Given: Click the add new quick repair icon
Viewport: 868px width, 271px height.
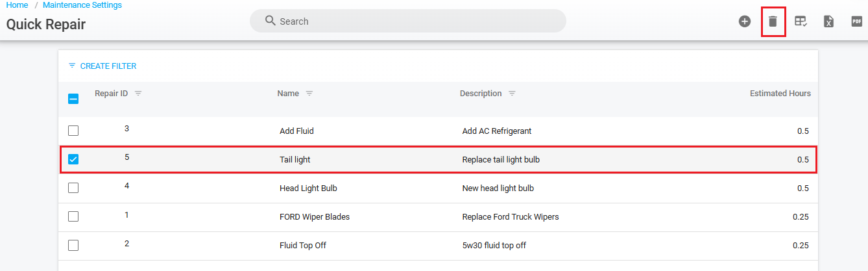Looking at the screenshot, I should (745, 21).
